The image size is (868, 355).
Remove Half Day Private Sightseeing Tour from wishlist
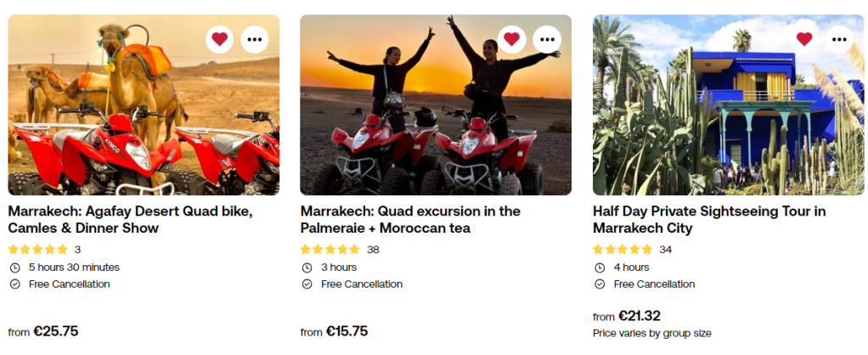[x=804, y=39]
